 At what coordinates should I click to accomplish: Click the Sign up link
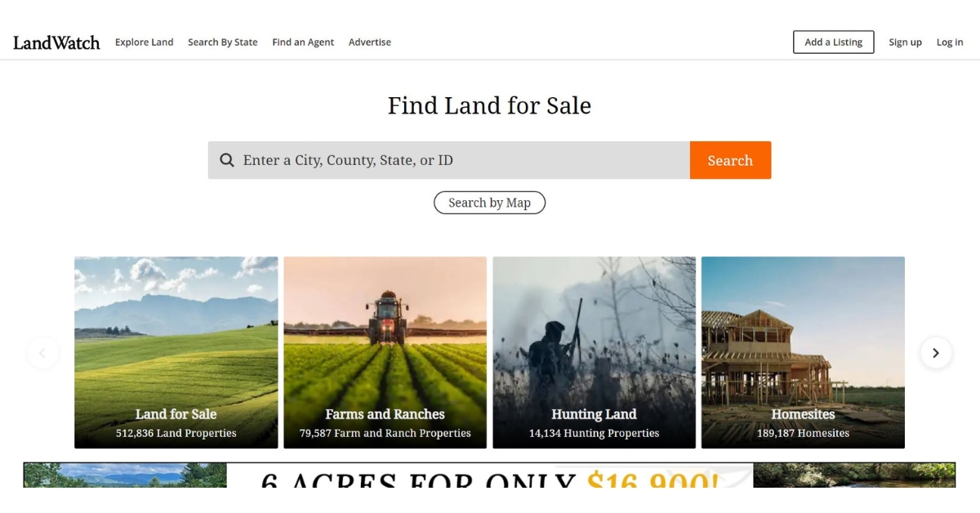[x=905, y=42]
